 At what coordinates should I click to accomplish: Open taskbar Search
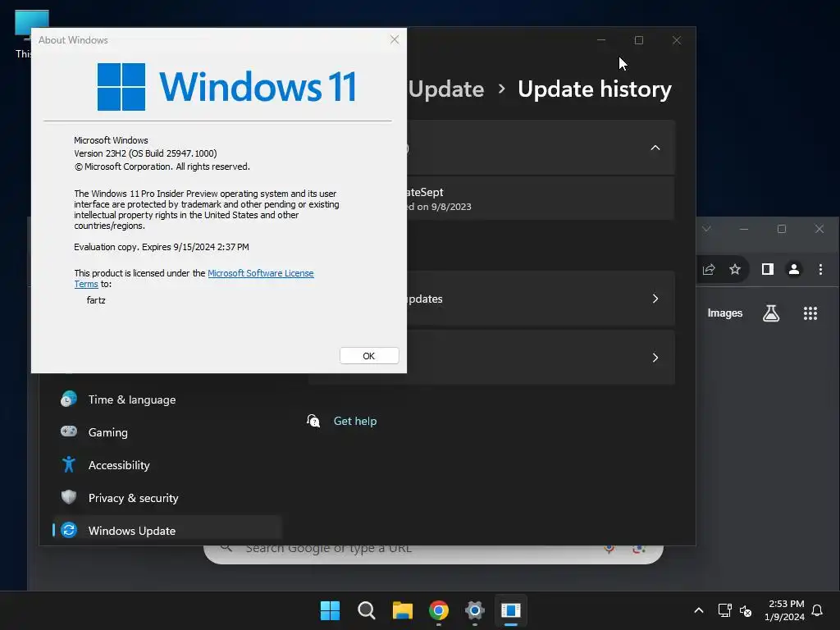click(367, 610)
